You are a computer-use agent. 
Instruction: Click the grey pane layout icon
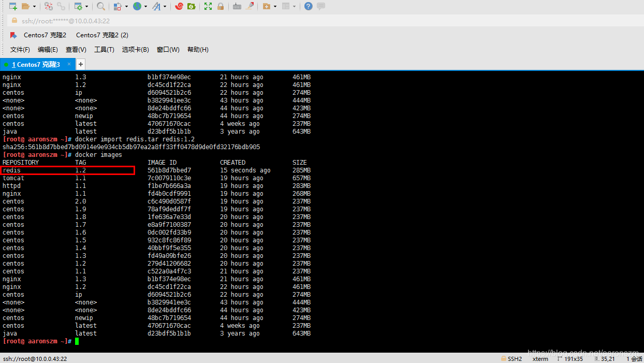pyautogui.click(x=286, y=6)
